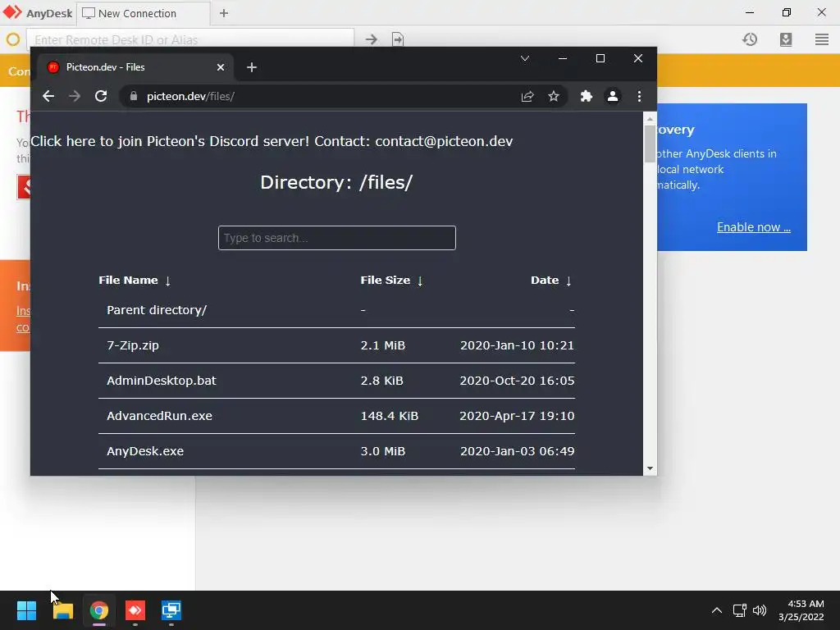This screenshot has width=840, height=630.
Task: Click the Chrome forward arrow button
Action: point(75,97)
